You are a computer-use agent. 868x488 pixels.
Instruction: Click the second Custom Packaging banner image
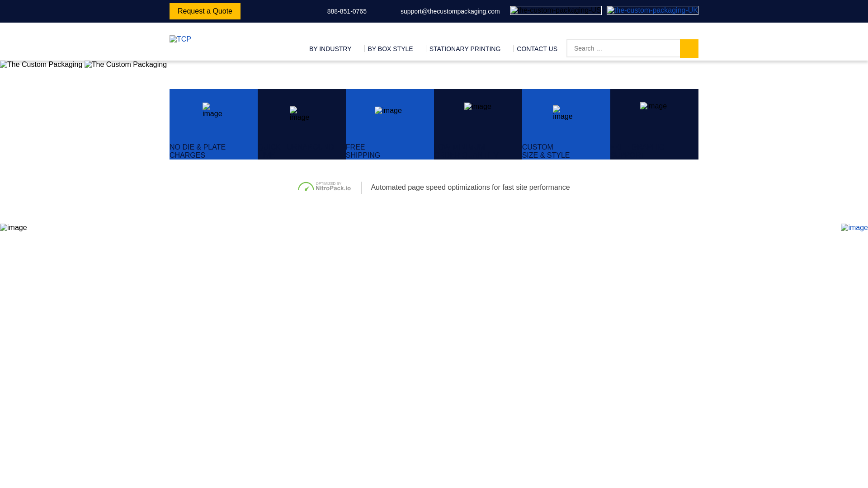126,65
